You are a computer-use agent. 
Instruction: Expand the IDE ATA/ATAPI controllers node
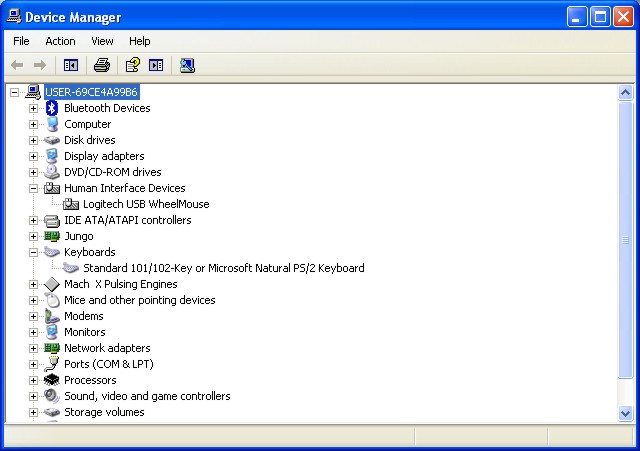point(33,220)
